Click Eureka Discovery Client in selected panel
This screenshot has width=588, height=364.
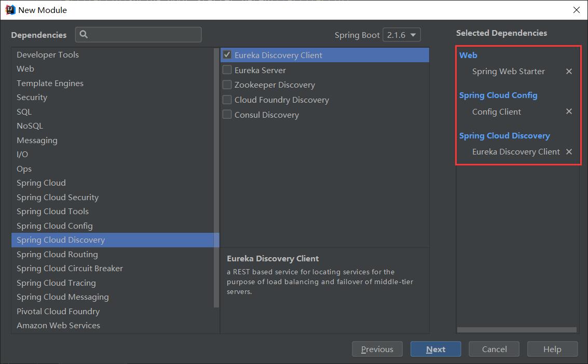coord(516,151)
